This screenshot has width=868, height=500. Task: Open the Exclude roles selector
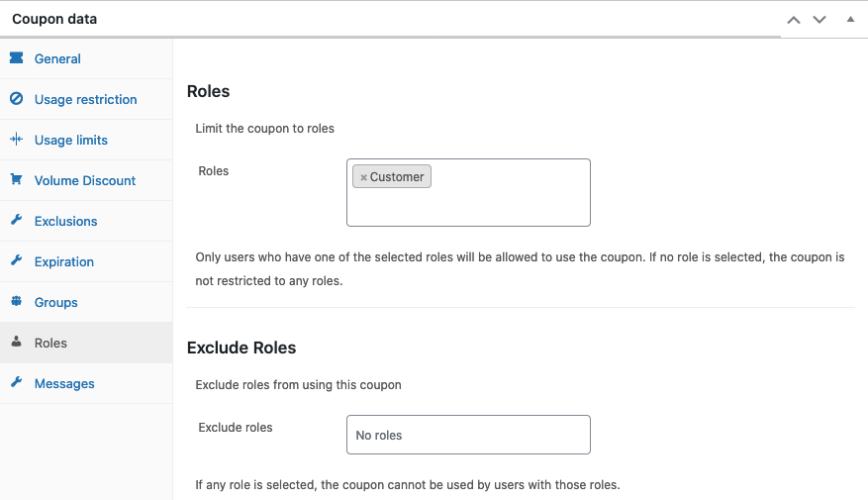pyautogui.click(x=468, y=435)
